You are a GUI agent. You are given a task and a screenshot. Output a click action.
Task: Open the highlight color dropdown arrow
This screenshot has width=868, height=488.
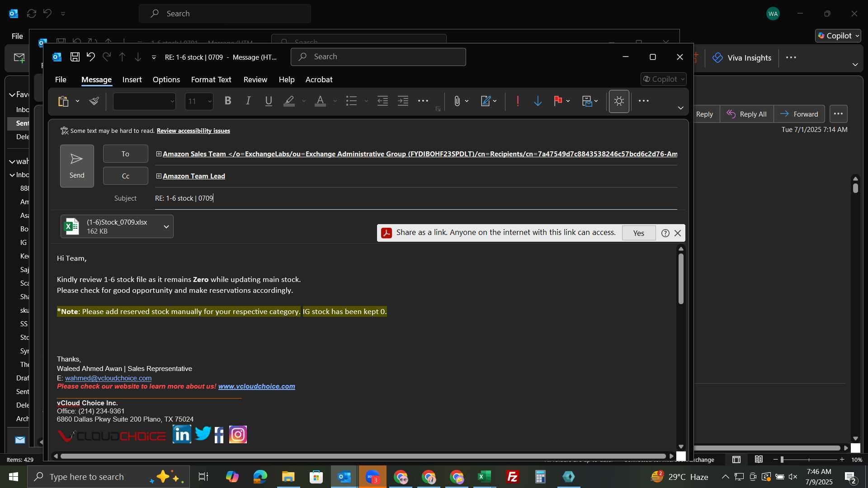304,101
